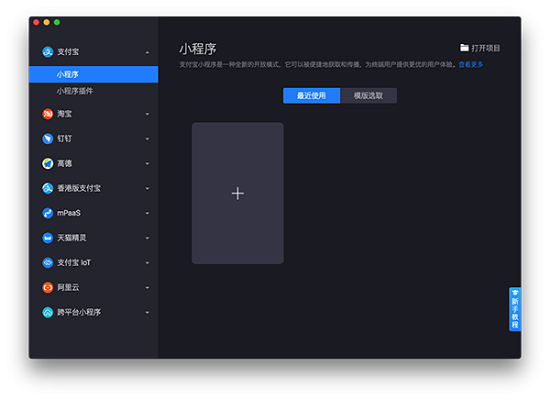Click the mPaaS icon
Image resolution: width=550 pixels, height=400 pixels.
47,213
